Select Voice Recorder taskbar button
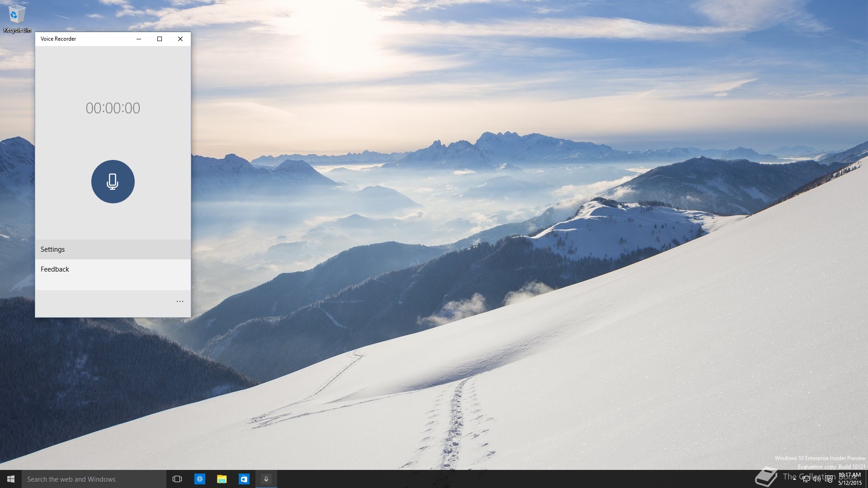 click(266, 479)
